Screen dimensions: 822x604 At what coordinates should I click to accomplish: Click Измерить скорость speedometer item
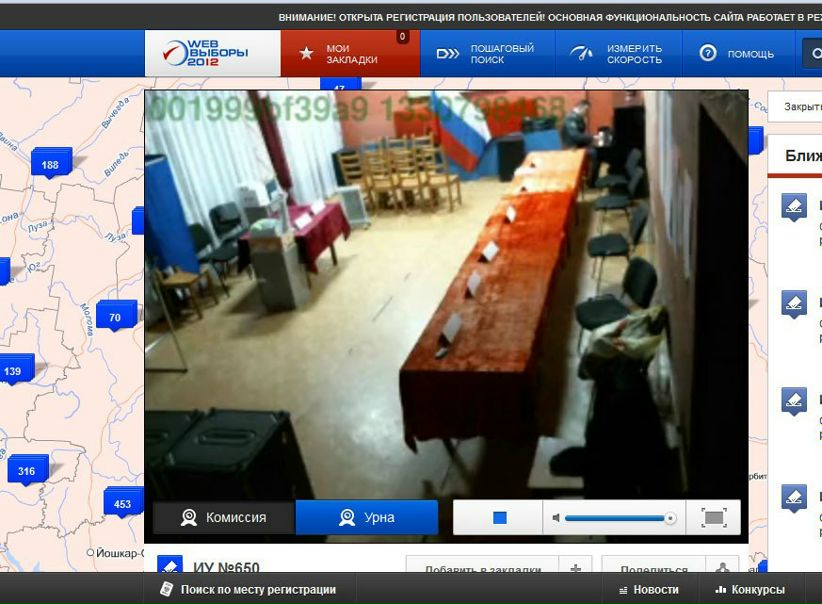[617, 54]
